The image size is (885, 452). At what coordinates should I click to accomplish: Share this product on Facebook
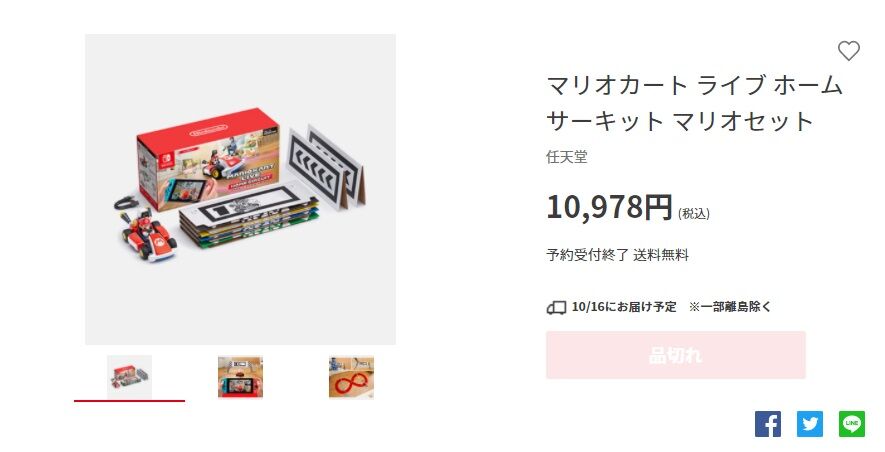(x=768, y=424)
